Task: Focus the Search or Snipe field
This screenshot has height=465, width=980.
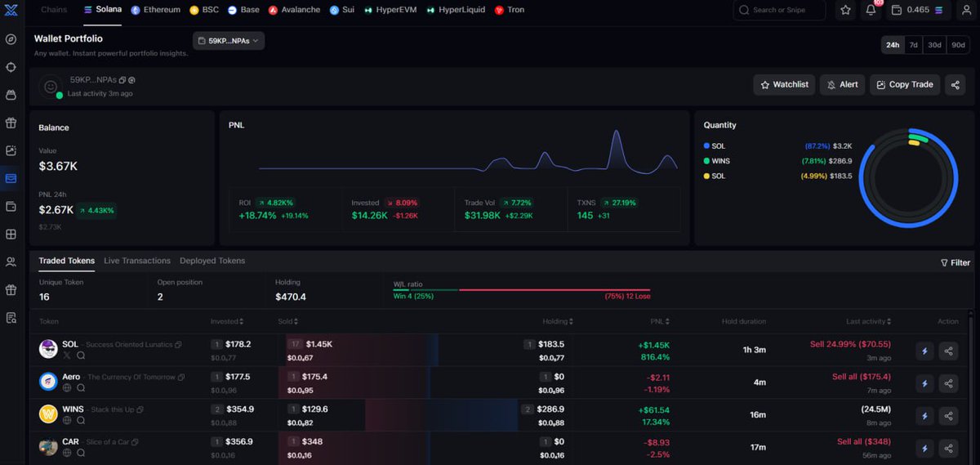Action: tap(779, 10)
